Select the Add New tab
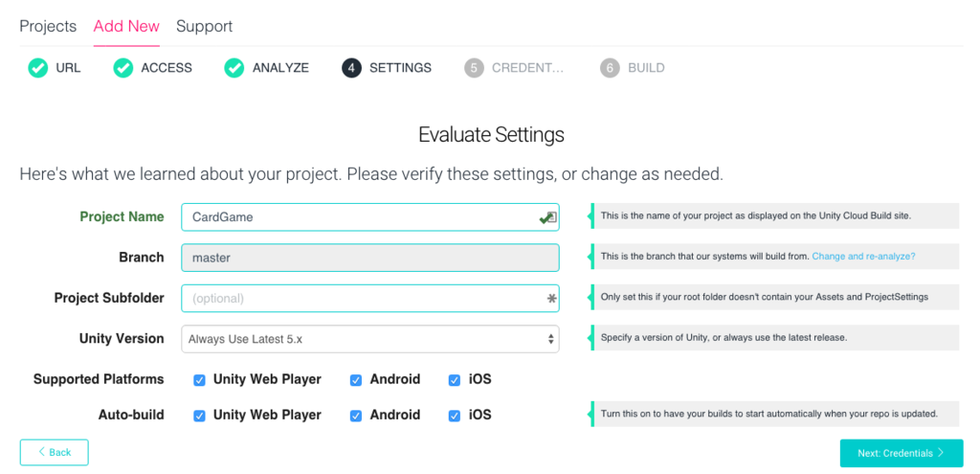 coord(126,26)
